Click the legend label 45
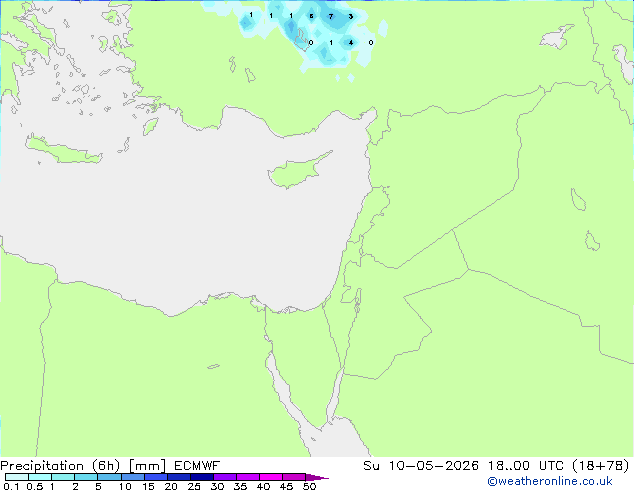Image resolution: width=634 pixels, height=490 pixels. coord(286,486)
